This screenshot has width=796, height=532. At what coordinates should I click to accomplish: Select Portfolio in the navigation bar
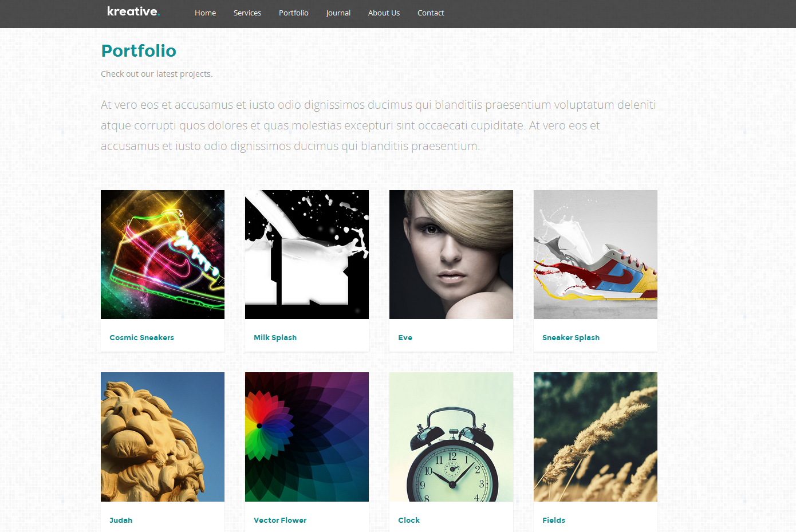[x=294, y=13]
